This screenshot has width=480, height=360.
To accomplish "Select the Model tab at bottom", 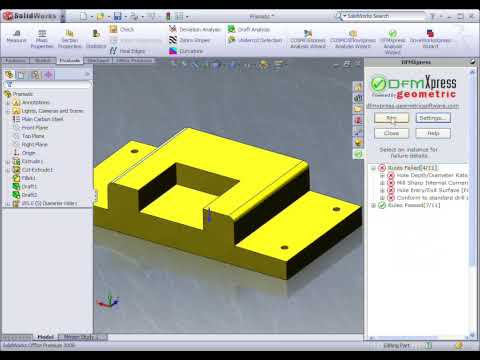I will point(46,337).
